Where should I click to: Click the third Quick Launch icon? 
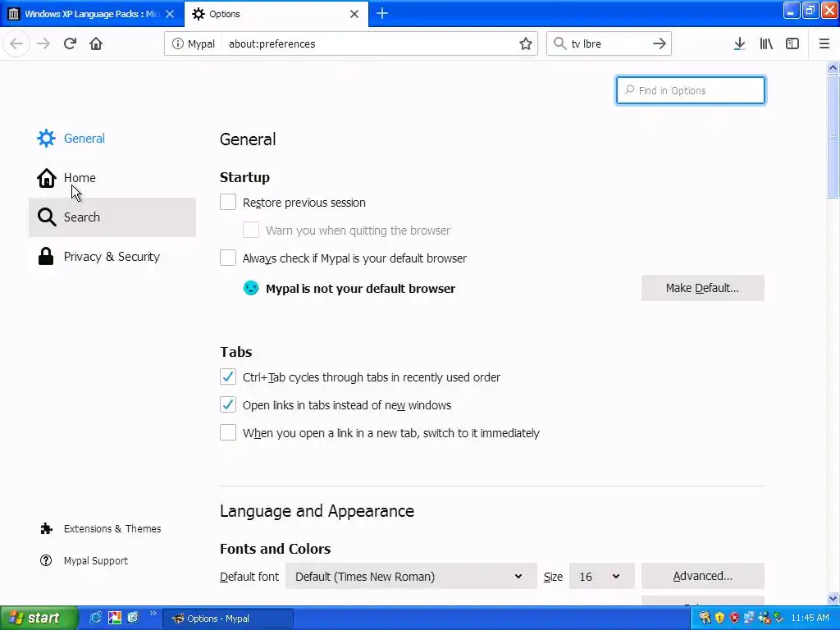click(x=133, y=618)
